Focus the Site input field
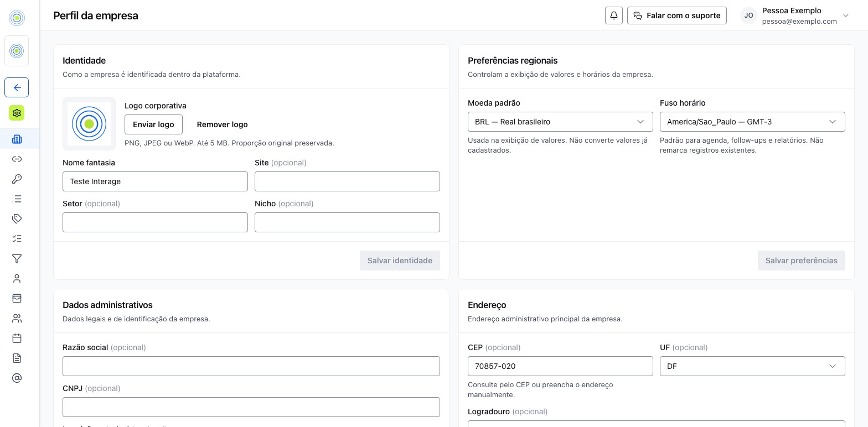 pyautogui.click(x=347, y=181)
